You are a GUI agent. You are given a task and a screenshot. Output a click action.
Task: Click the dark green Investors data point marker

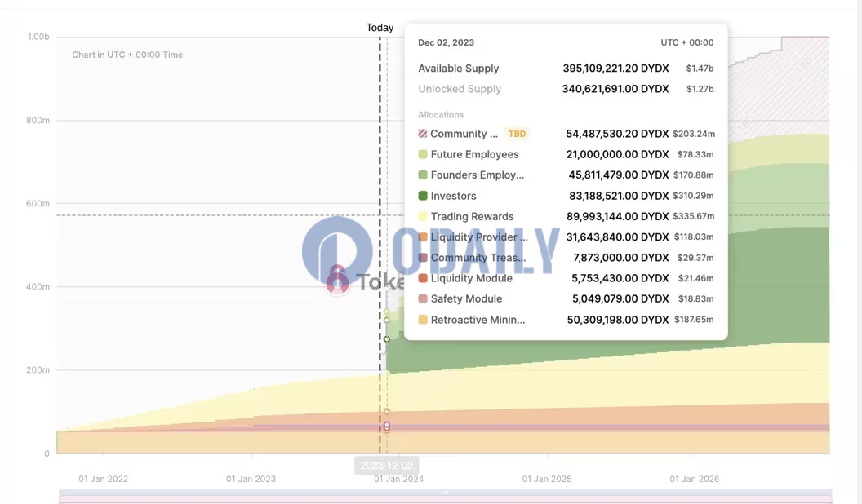click(386, 339)
